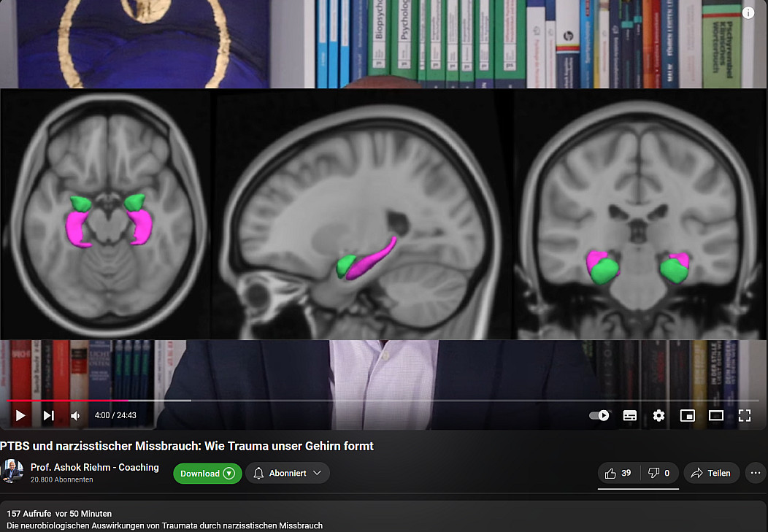Dislike the video with thumbs down
Screen dimensions: 768x532
pos(658,473)
